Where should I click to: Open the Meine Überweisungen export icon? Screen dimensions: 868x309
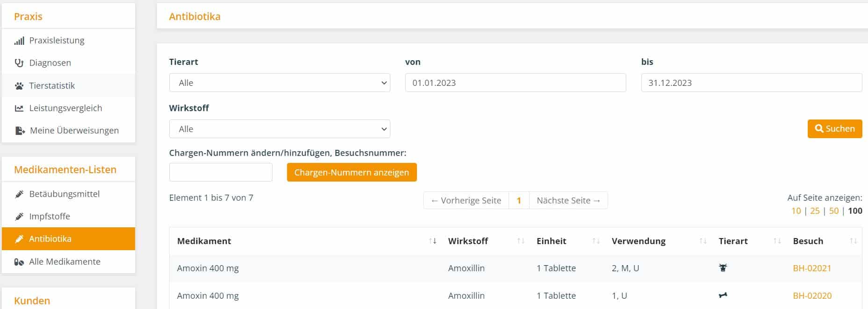click(x=20, y=131)
